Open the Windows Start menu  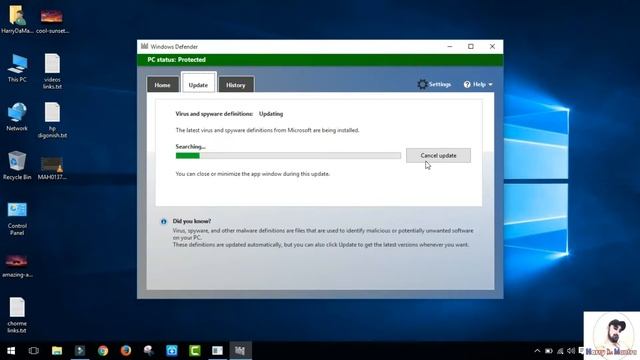[11, 351]
